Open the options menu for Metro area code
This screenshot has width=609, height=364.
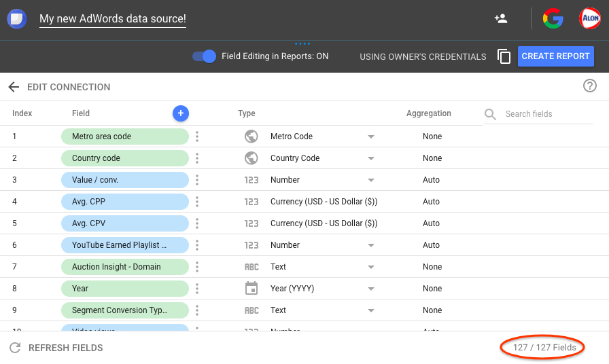197,136
